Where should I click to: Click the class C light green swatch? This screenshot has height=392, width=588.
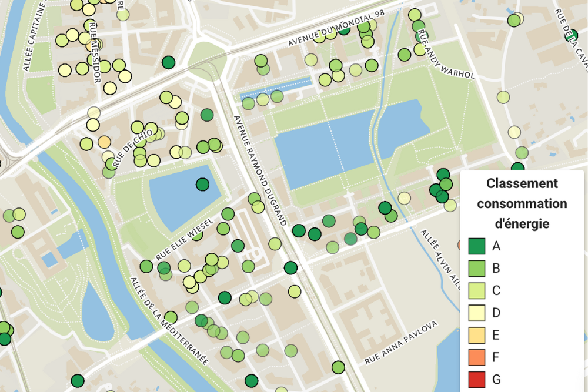point(477,291)
